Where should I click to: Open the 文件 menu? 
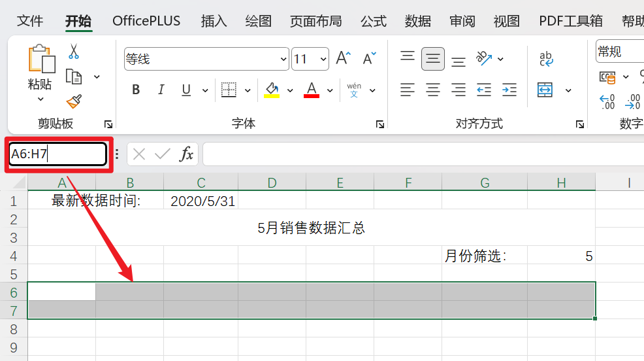[x=30, y=21]
